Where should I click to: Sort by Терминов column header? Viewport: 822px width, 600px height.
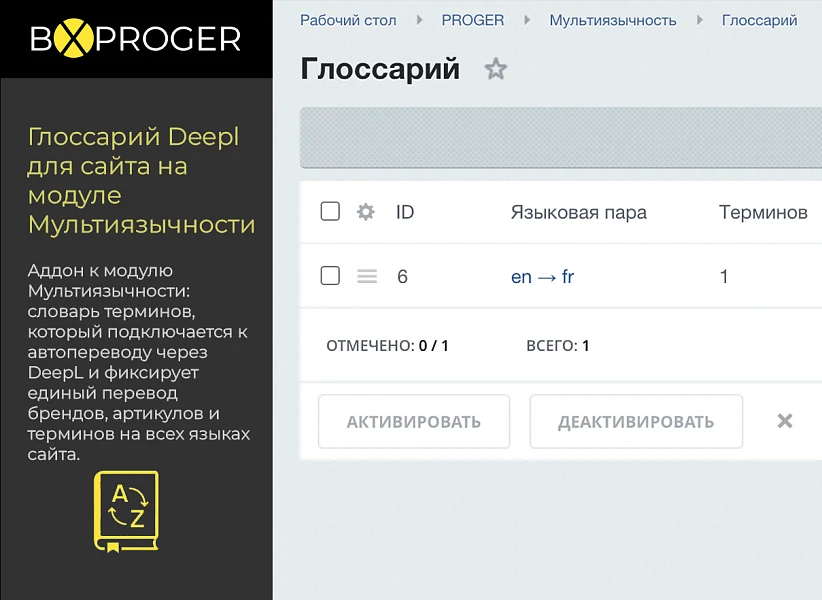(x=763, y=212)
